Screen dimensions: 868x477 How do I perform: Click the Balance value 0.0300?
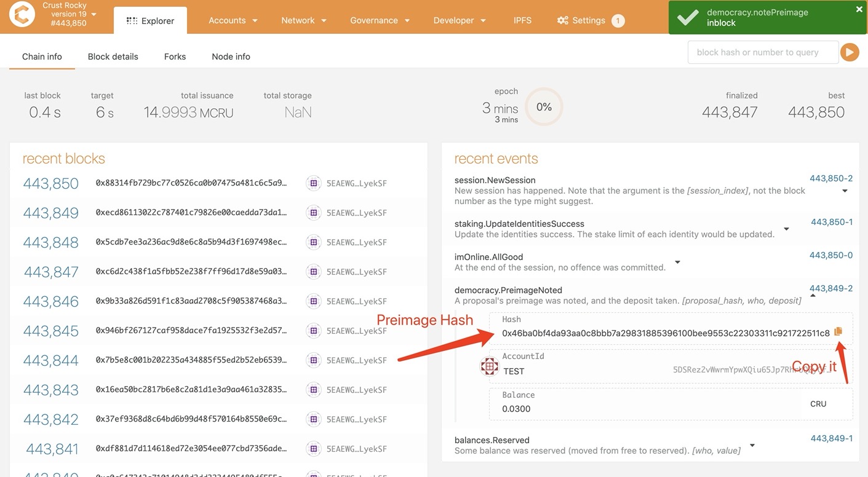[x=516, y=409]
